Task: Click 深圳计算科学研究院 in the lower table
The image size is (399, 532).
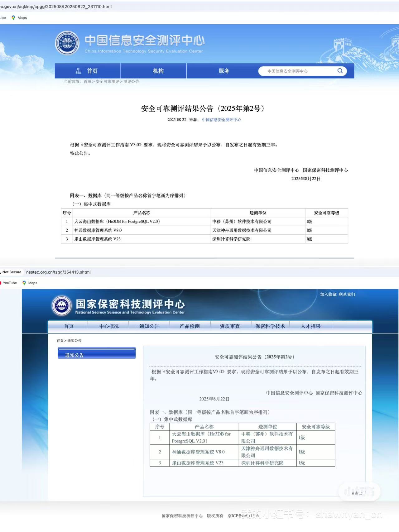Action: click(262, 463)
